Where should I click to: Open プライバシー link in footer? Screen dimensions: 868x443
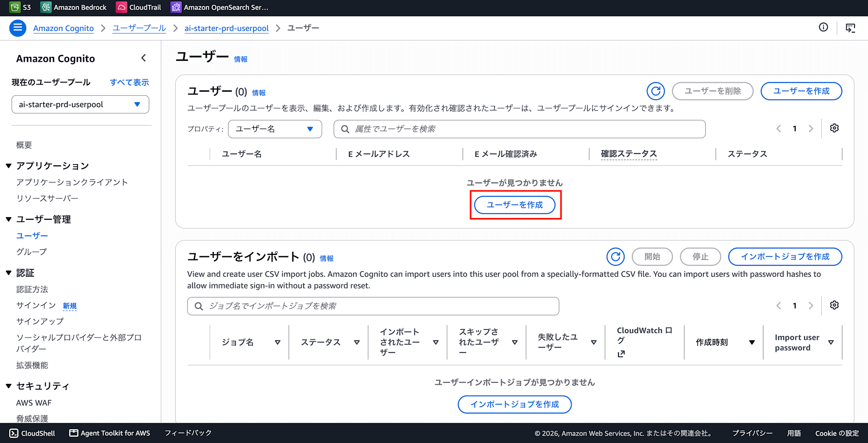point(753,433)
